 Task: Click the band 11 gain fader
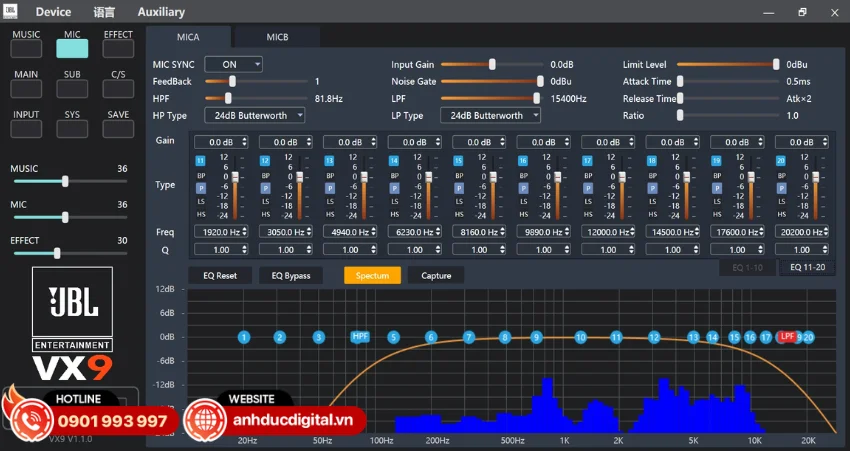[x=235, y=177]
